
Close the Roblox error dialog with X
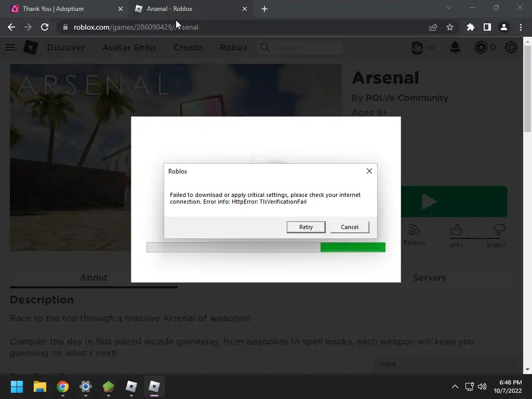pos(369,171)
